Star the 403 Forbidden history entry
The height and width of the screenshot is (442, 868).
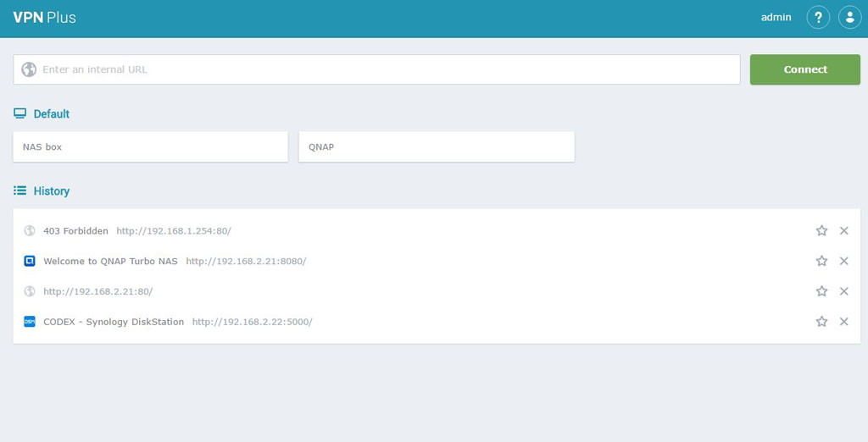tap(821, 230)
